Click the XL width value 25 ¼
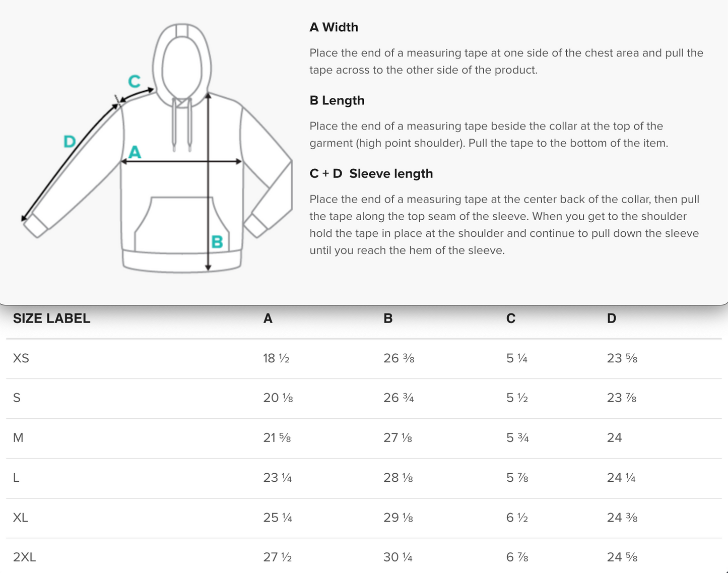The height and width of the screenshot is (573, 728). tap(278, 518)
